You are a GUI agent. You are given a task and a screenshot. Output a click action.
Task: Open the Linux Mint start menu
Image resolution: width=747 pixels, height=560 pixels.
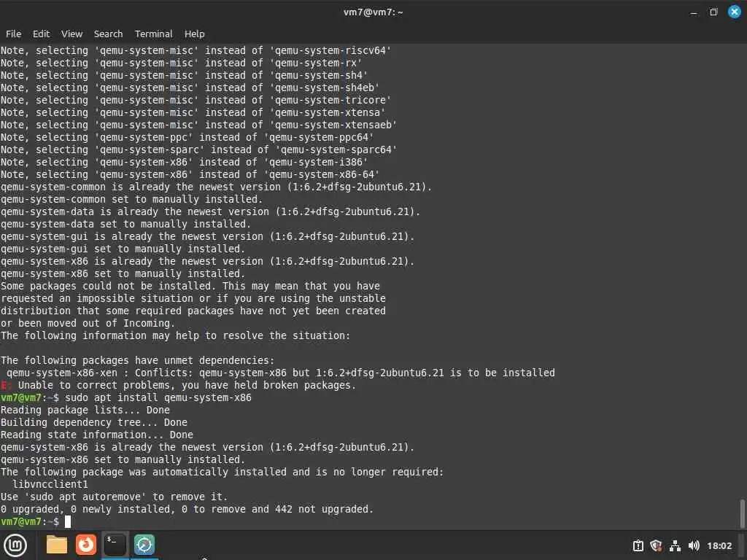(15, 545)
